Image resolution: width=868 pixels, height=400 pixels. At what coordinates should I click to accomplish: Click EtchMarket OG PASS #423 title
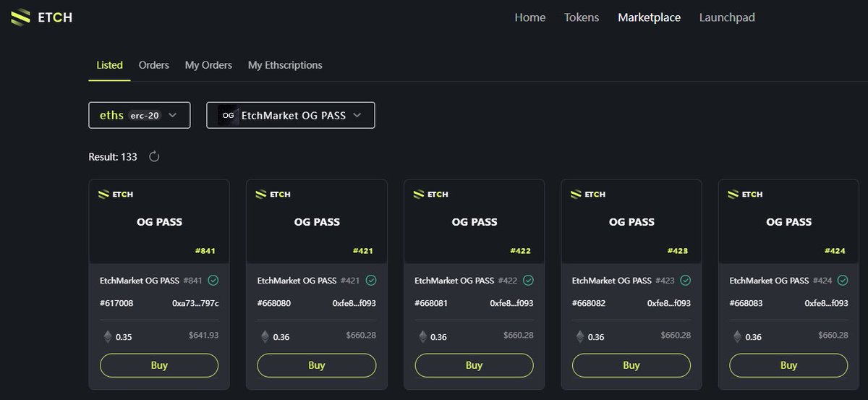coord(624,280)
